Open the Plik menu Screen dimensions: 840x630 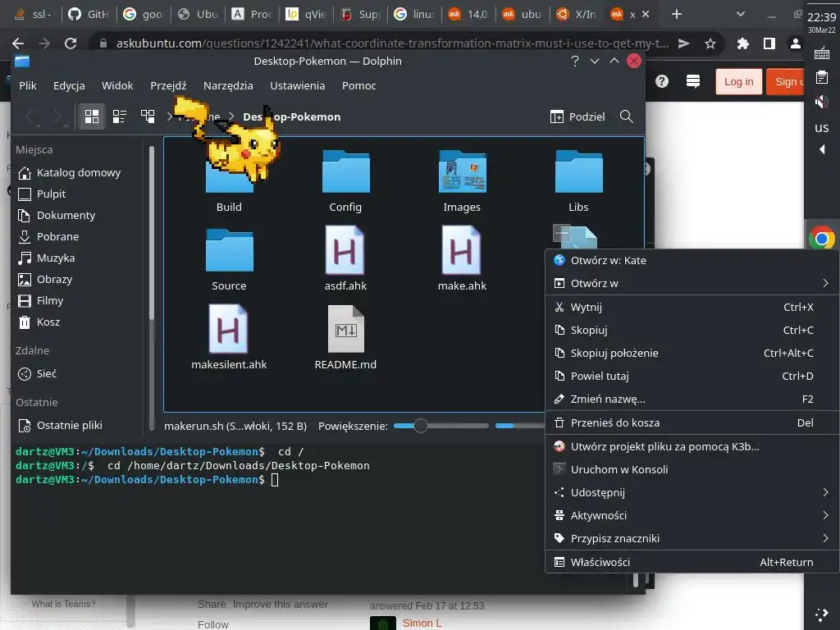28,85
